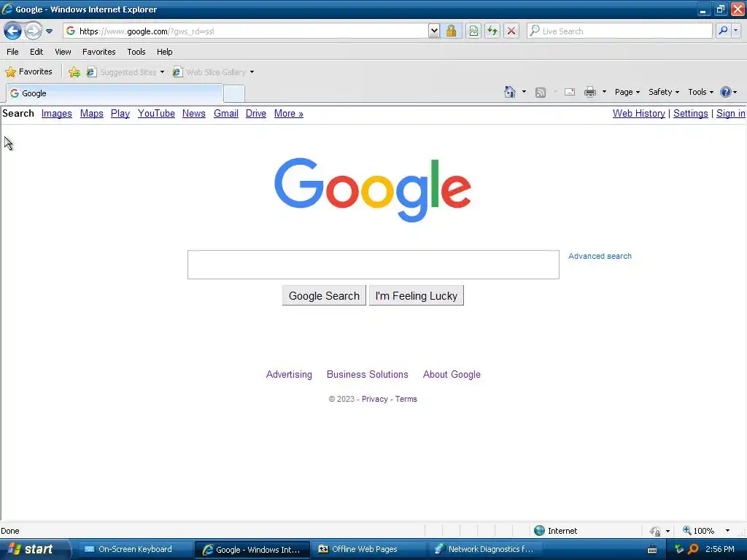Expand the Print dropdown arrow

pos(604,92)
